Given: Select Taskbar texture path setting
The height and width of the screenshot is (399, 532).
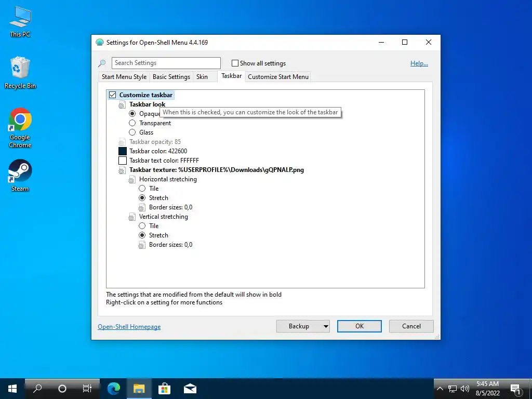Looking at the screenshot, I should tap(217, 170).
